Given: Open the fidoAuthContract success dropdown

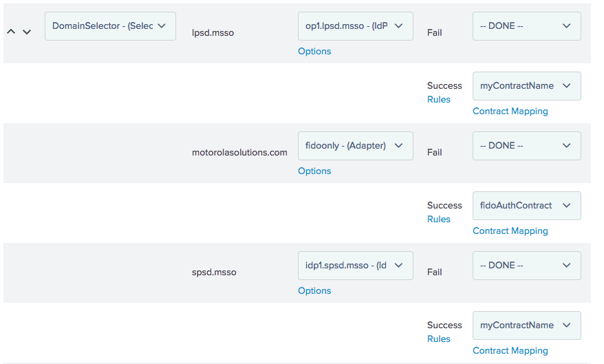Looking at the screenshot, I should click(526, 206).
